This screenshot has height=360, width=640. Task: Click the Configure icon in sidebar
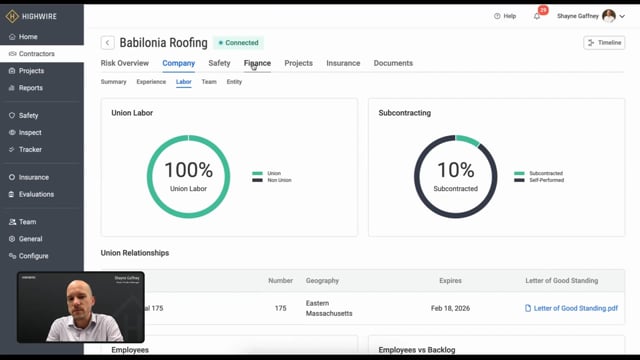(x=12, y=256)
